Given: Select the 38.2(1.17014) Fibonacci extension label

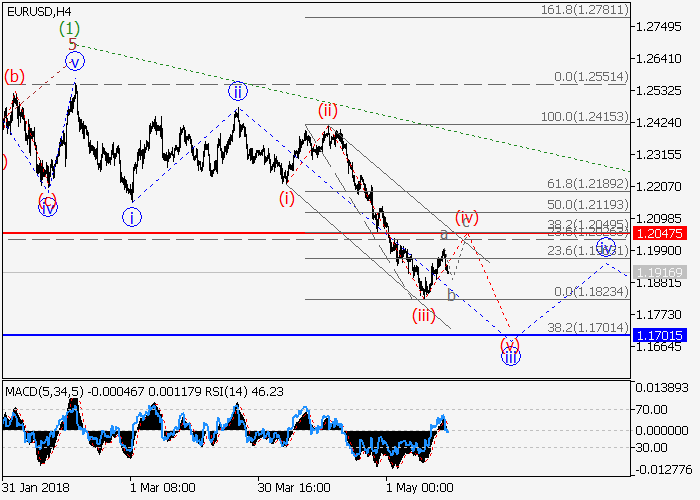Looking at the screenshot, I should pos(588,327).
